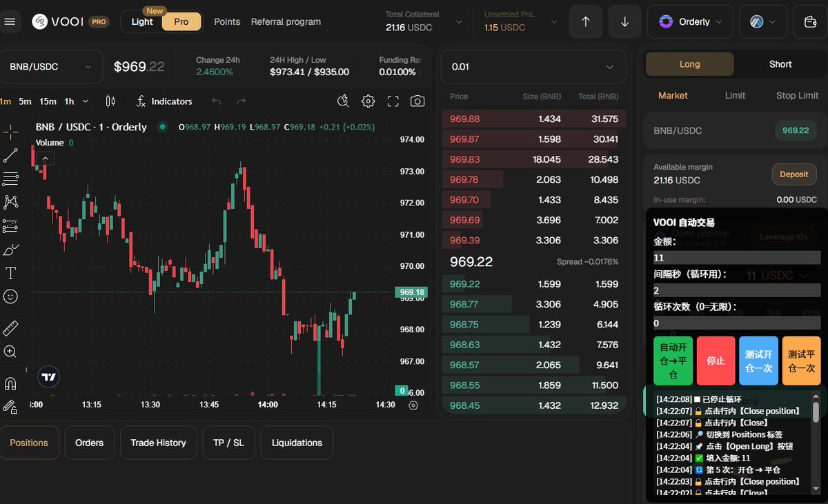Open the network selector dropdown

coord(763,22)
